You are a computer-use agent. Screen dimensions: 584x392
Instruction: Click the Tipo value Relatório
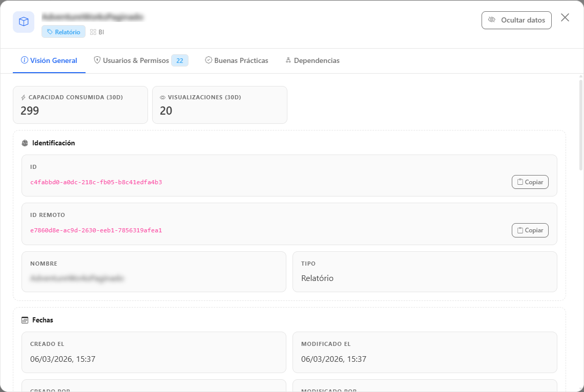pyautogui.click(x=317, y=278)
